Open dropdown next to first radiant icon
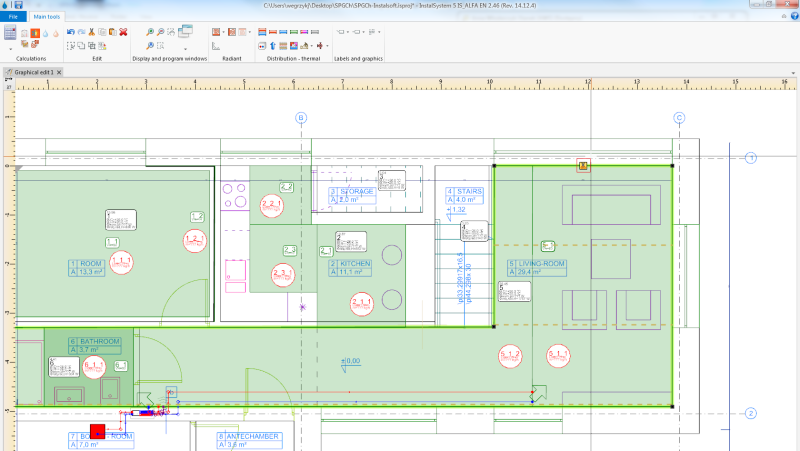800x451 pixels. [223, 32]
